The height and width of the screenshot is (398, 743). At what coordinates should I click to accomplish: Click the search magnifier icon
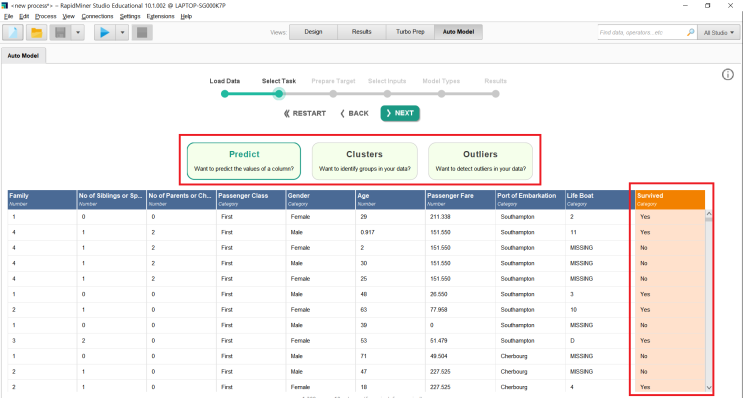pos(690,32)
